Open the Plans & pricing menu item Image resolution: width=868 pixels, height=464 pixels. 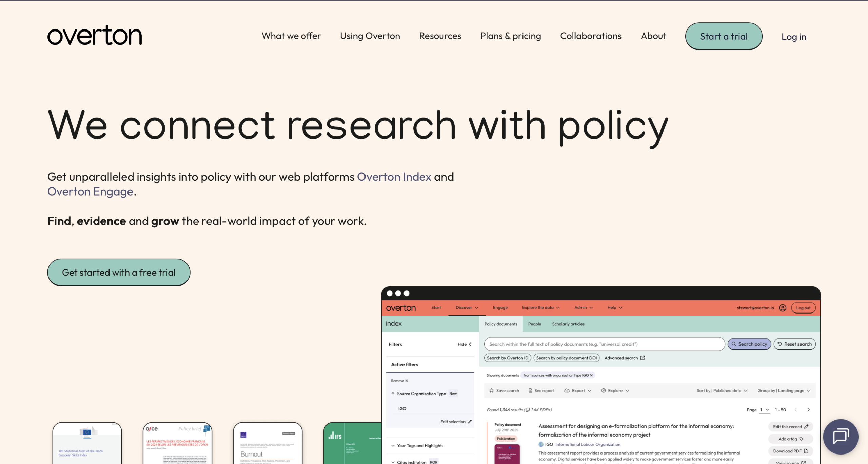point(510,36)
